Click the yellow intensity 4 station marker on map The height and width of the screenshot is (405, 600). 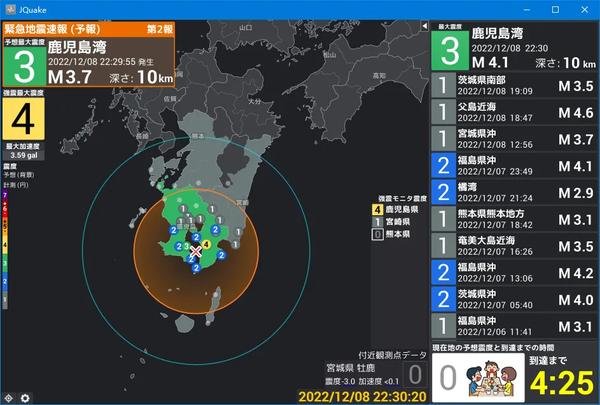pos(206,244)
